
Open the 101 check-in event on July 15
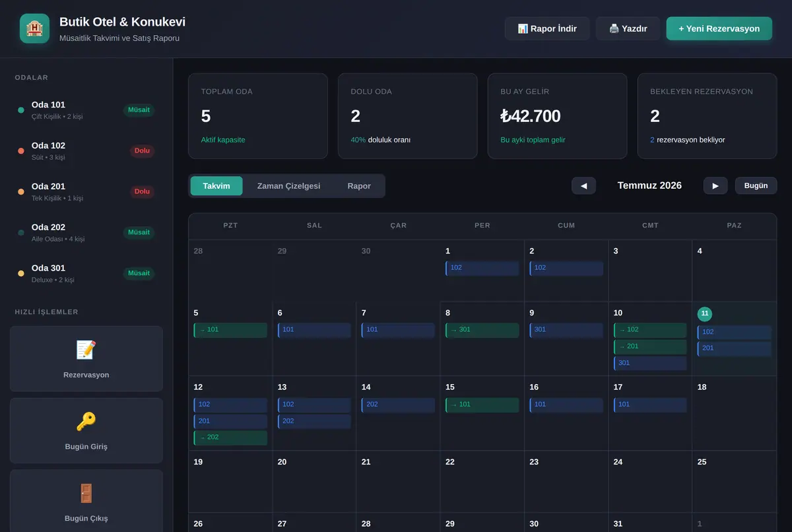482,405
